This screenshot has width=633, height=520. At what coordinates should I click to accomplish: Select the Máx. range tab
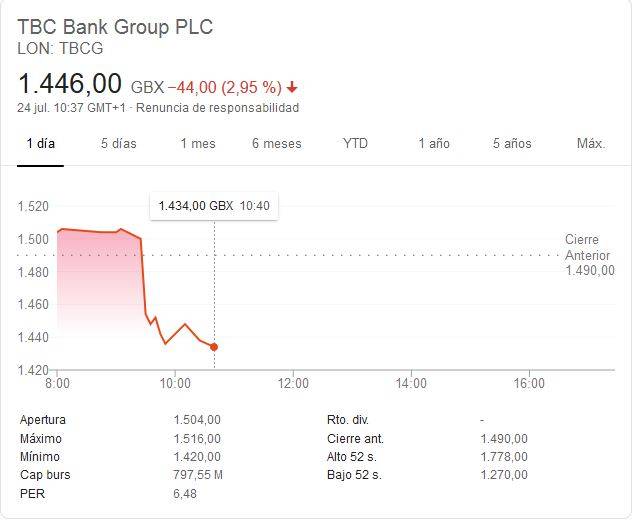pos(591,144)
